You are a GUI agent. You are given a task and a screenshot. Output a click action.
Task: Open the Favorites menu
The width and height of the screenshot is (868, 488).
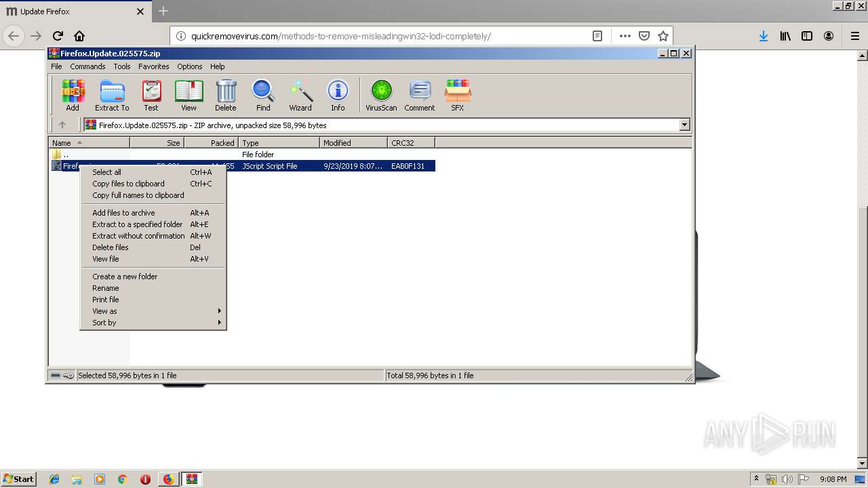point(154,66)
